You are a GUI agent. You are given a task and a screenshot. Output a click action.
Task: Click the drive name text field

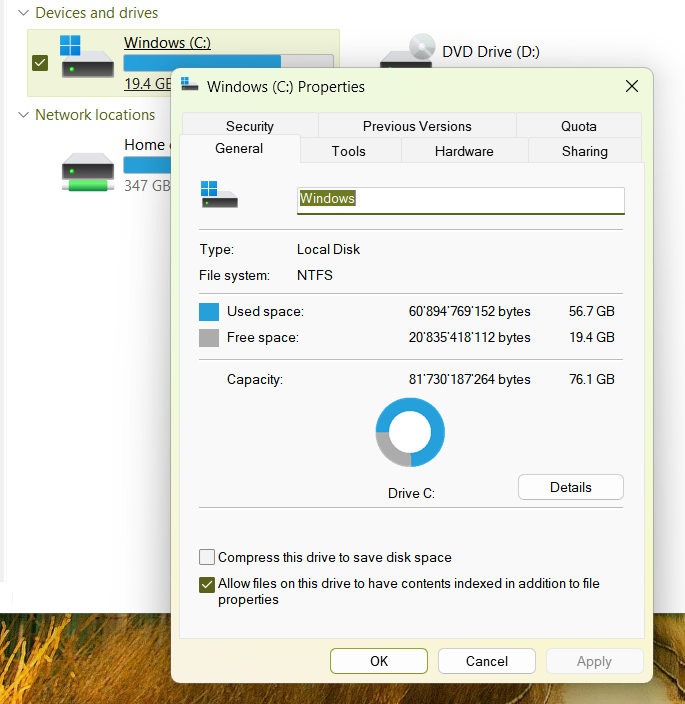[460, 199]
